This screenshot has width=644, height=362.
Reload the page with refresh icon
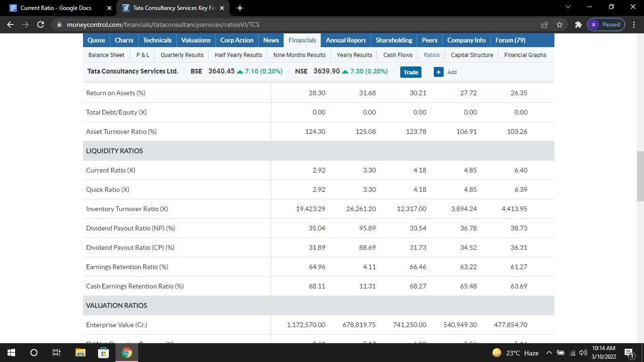click(41, 25)
